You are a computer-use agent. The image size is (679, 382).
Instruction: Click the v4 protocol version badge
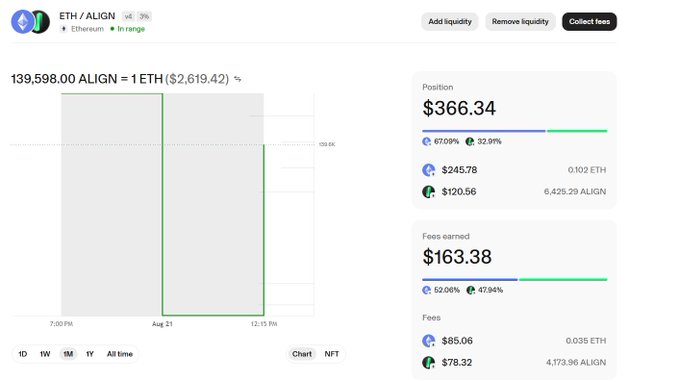128,16
